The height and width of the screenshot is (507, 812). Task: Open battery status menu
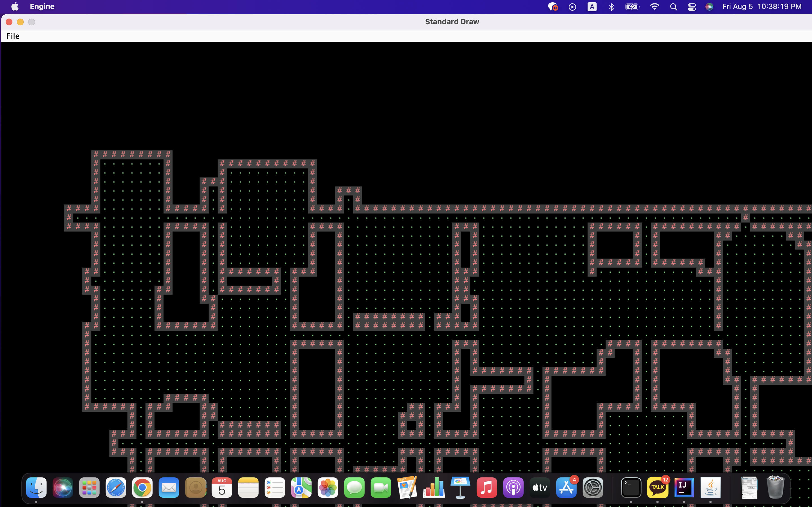pos(632,7)
